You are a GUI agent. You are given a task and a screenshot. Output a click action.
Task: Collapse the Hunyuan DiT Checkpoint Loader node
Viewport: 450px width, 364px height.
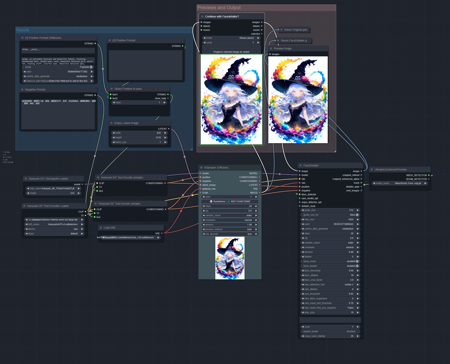(x=26, y=179)
